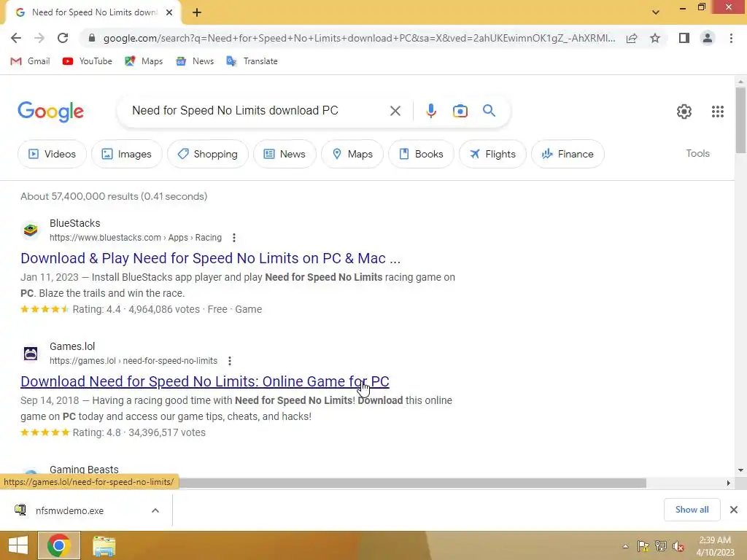Click the padlock site info icon

(92, 38)
